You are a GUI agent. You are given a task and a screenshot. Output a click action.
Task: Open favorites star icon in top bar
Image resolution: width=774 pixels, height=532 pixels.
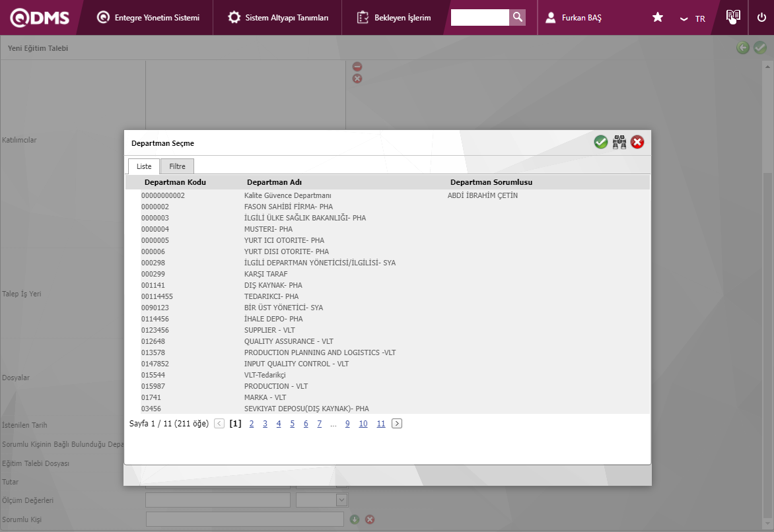658,18
